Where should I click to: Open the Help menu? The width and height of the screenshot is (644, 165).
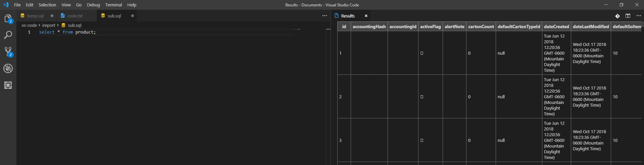pyautogui.click(x=132, y=5)
